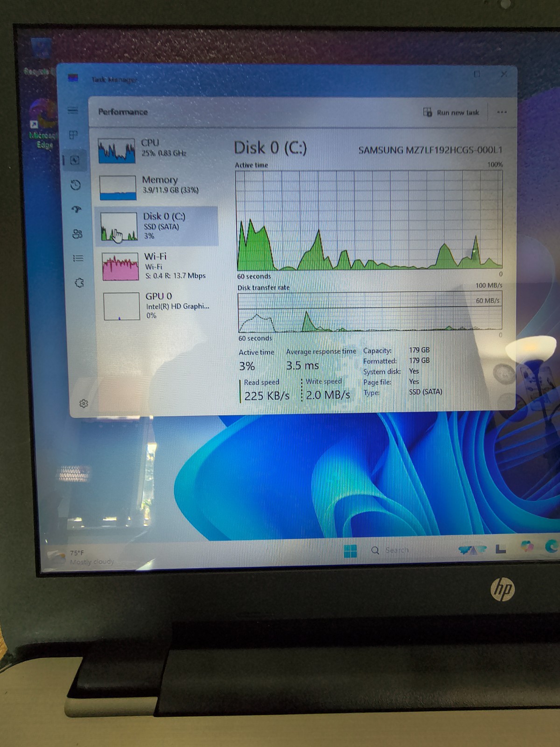560x747 pixels.
Task: Select the Disk 0 (C:) performance item
Action: point(157,226)
